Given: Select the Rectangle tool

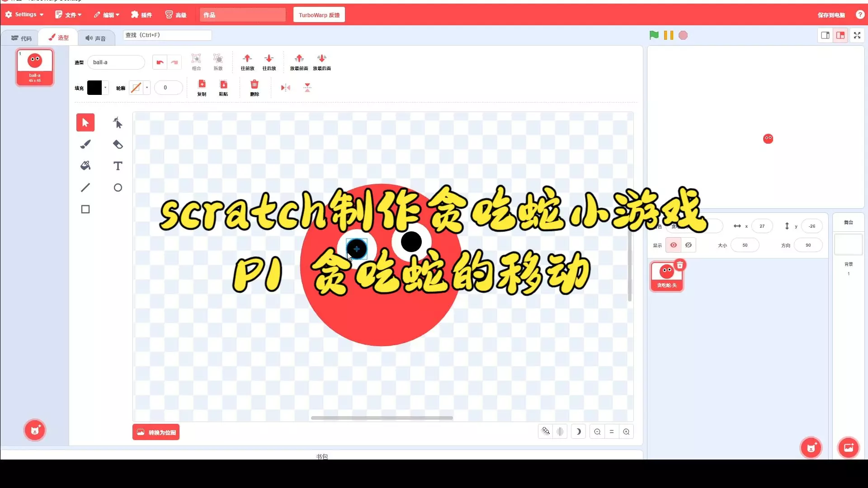Looking at the screenshot, I should point(85,209).
